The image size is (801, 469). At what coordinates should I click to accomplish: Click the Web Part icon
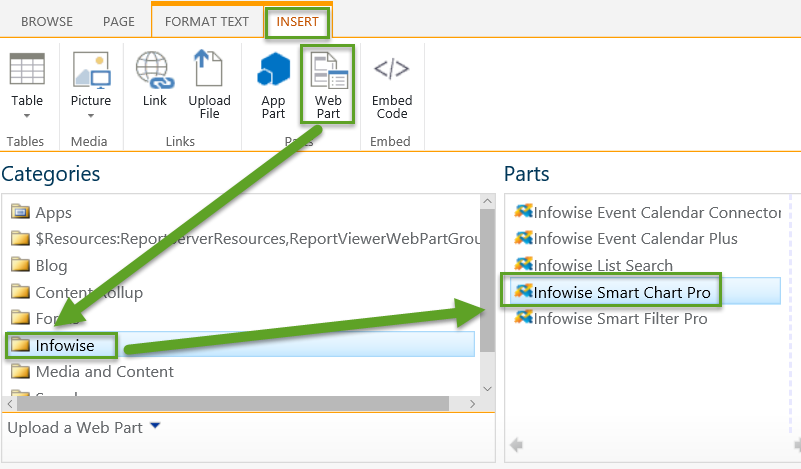pos(328,72)
